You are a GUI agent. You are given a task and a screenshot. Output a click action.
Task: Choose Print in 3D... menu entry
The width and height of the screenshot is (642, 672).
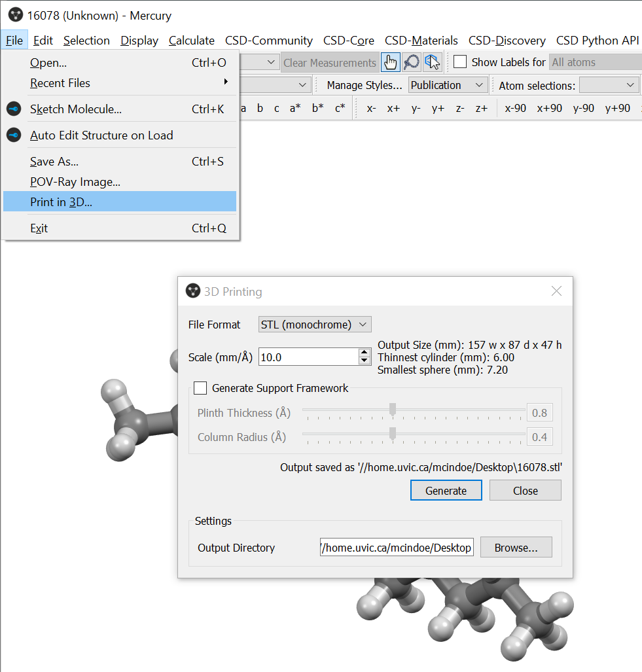120,202
